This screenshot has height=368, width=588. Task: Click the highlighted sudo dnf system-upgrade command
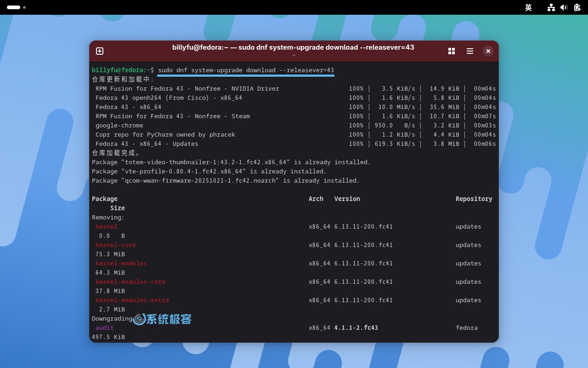pos(246,70)
